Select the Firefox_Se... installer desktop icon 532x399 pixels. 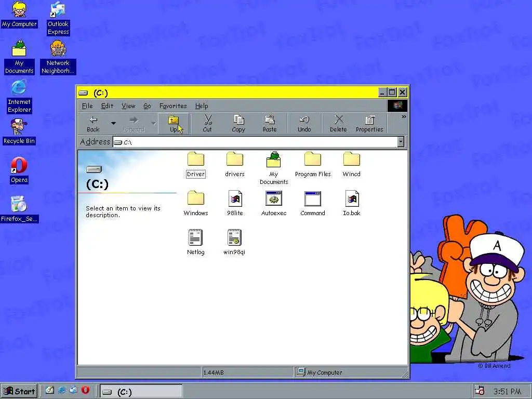pyautogui.click(x=19, y=209)
